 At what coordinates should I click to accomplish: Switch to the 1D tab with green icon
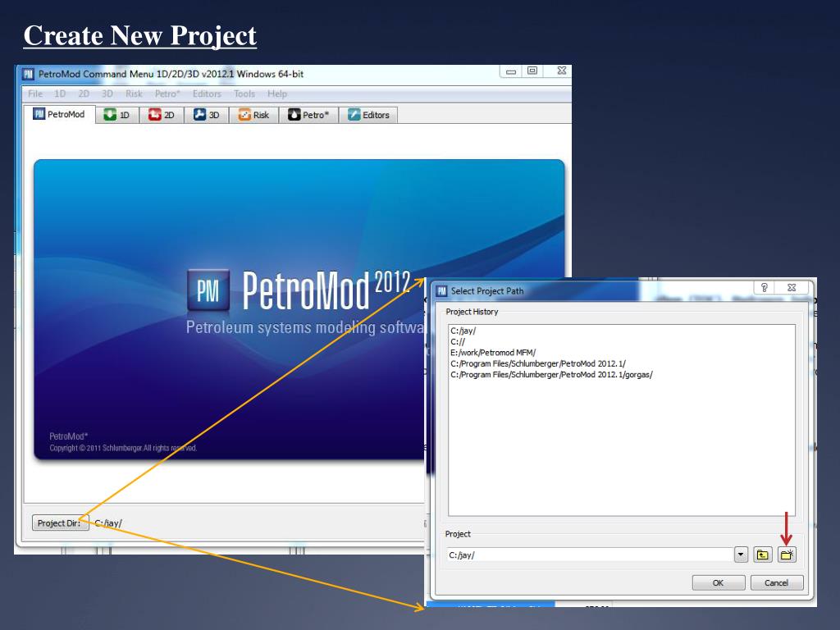(117, 115)
